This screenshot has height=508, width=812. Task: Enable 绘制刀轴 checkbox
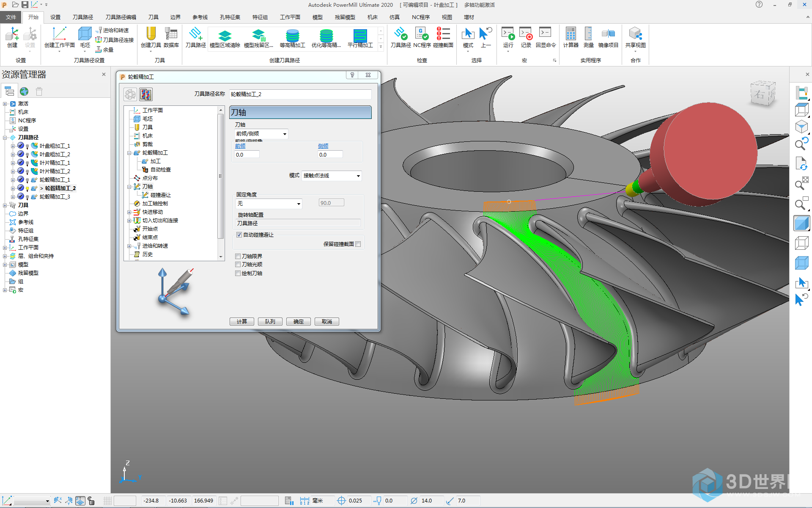(238, 273)
